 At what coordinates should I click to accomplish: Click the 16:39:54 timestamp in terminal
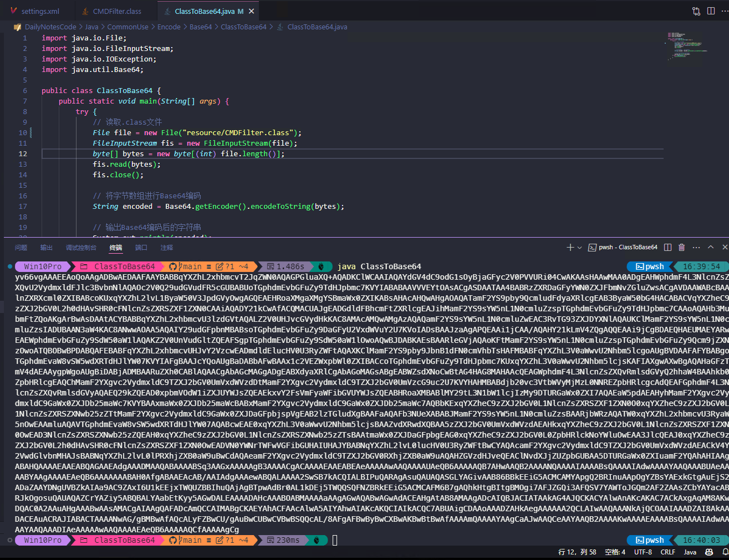click(701, 266)
